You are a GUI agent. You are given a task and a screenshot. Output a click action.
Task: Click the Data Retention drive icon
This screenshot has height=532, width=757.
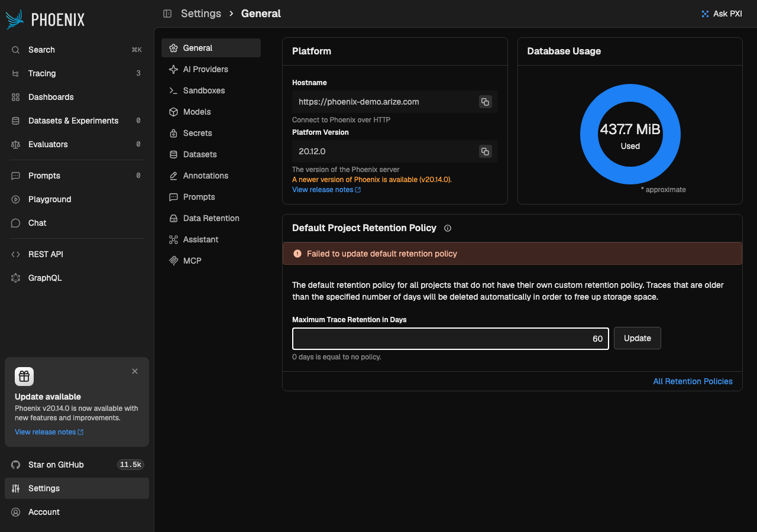click(x=173, y=218)
